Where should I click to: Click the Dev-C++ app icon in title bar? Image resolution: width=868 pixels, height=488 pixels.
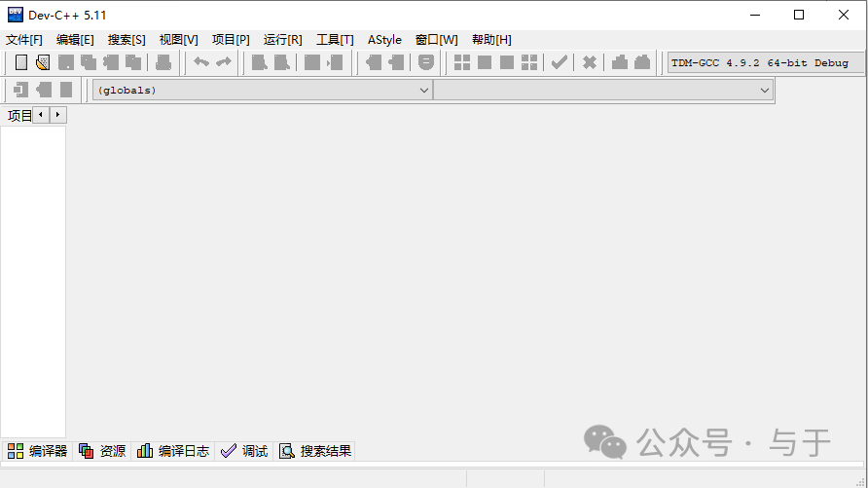pyautogui.click(x=15, y=15)
